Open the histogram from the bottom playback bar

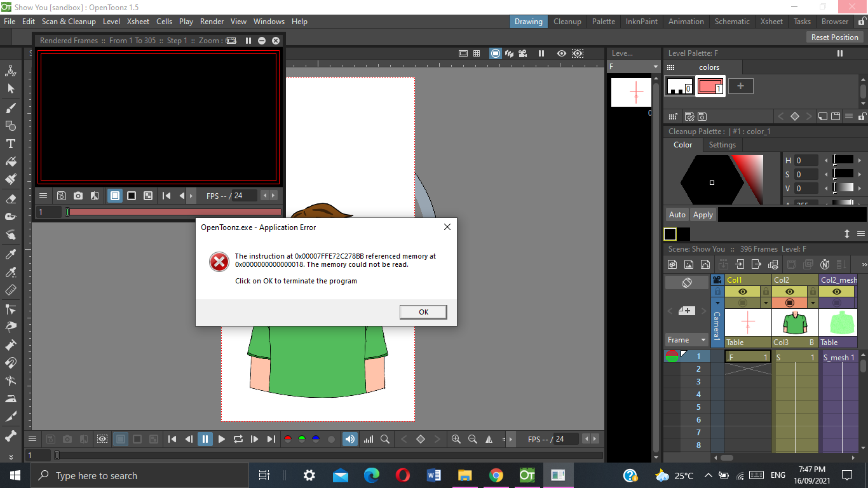coord(367,439)
